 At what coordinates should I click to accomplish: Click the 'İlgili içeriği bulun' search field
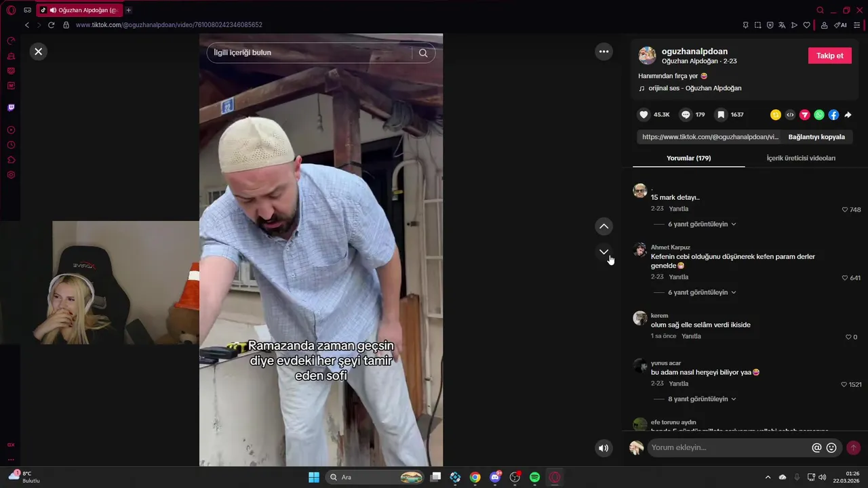click(x=311, y=53)
